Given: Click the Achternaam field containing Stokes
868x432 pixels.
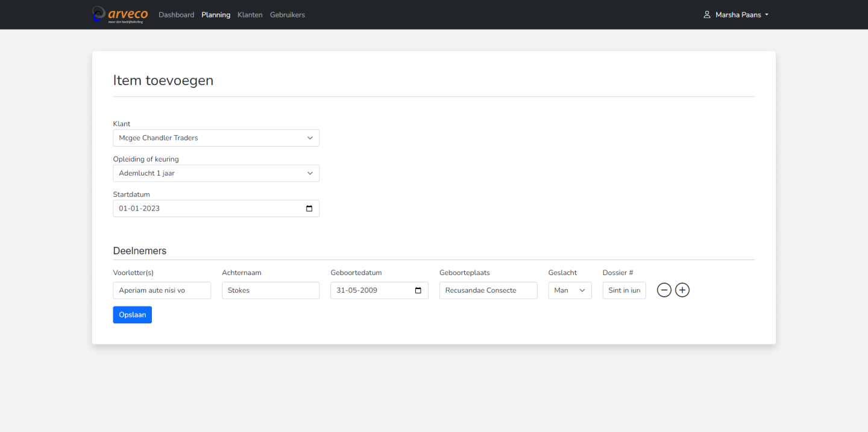Looking at the screenshot, I should 270,290.
